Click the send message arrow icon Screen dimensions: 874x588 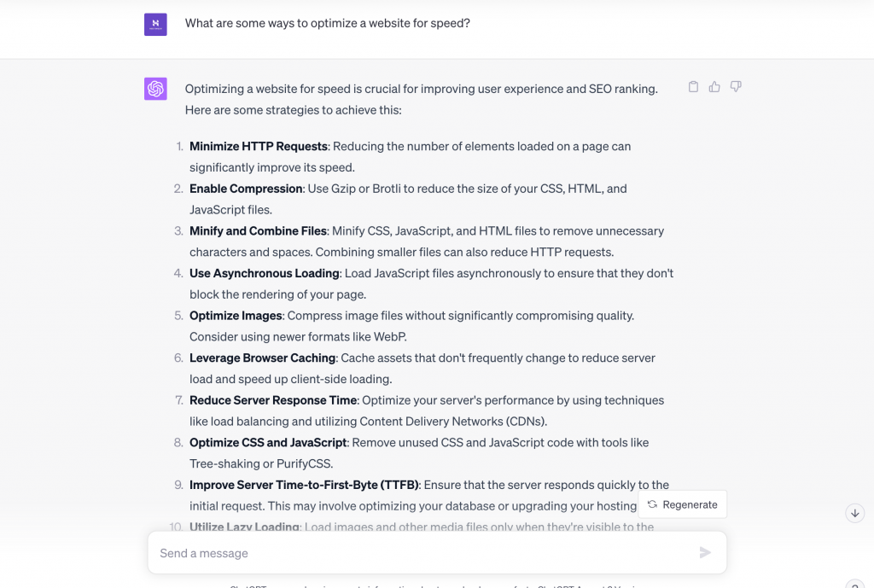click(705, 553)
